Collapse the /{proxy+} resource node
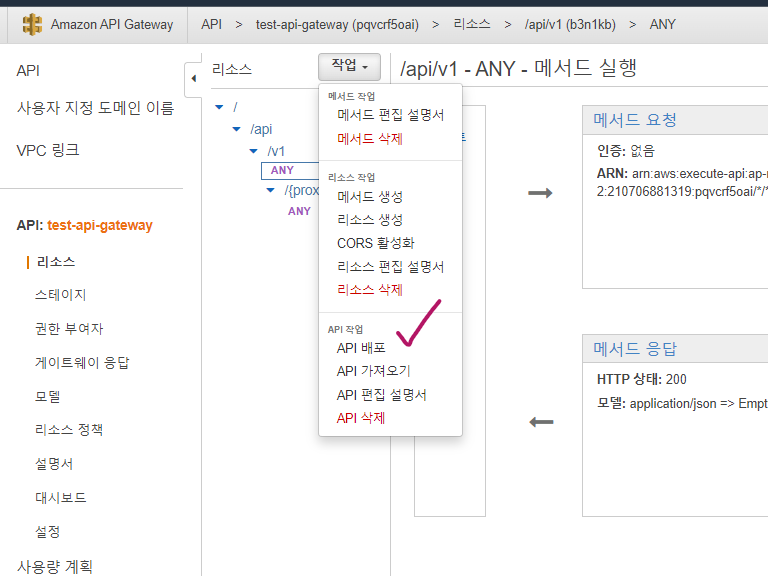768x576 pixels. pyautogui.click(x=271, y=190)
